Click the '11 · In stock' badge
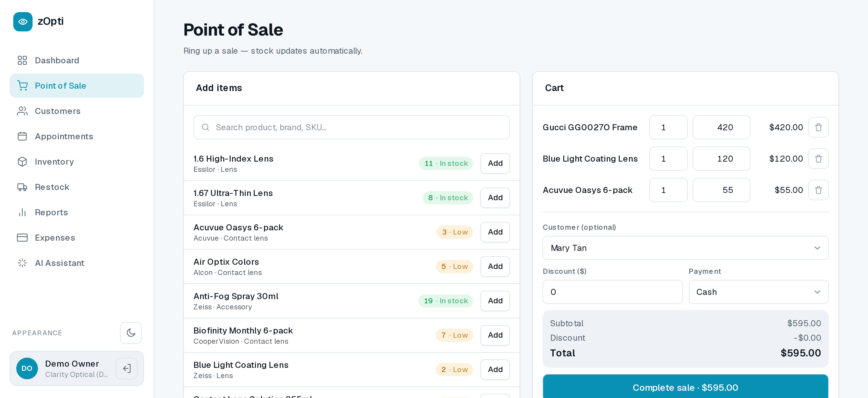The height and width of the screenshot is (398, 868). [446, 163]
